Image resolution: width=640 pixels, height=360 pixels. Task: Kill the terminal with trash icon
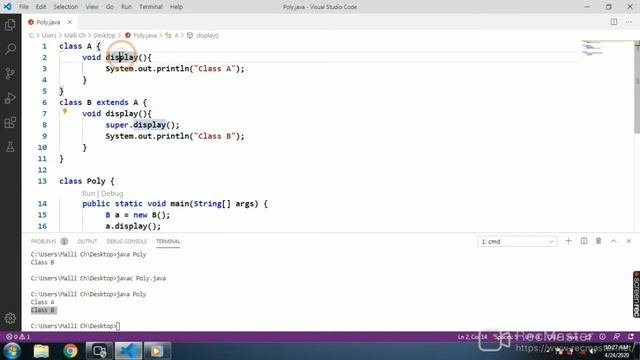coord(598,241)
